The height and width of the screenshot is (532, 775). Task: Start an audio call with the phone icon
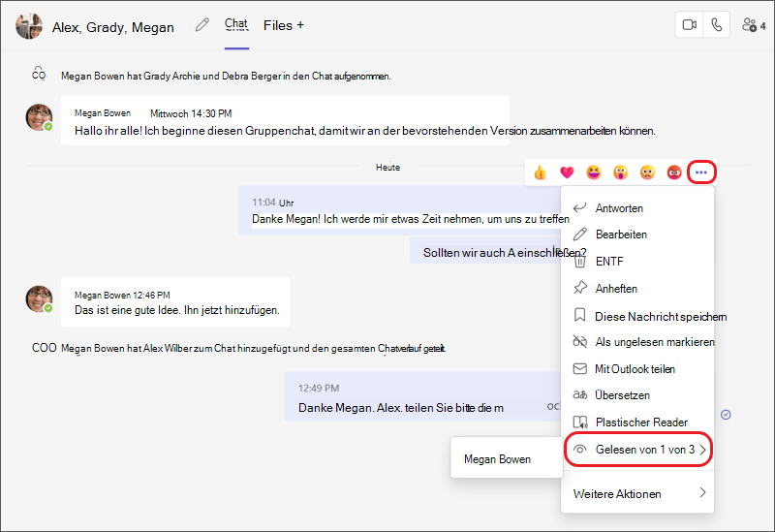716,25
